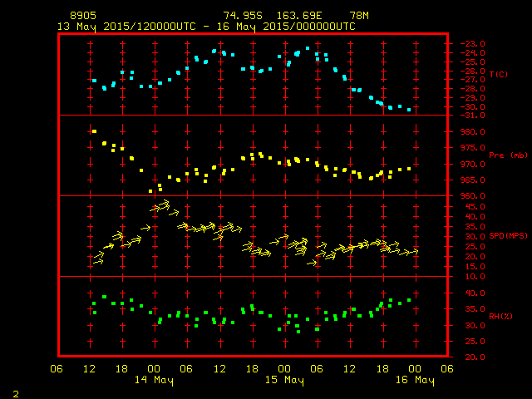Click the SPD(MPS) axis title
Image resolution: width=532 pixels, height=399 pixels.
(508, 235)
